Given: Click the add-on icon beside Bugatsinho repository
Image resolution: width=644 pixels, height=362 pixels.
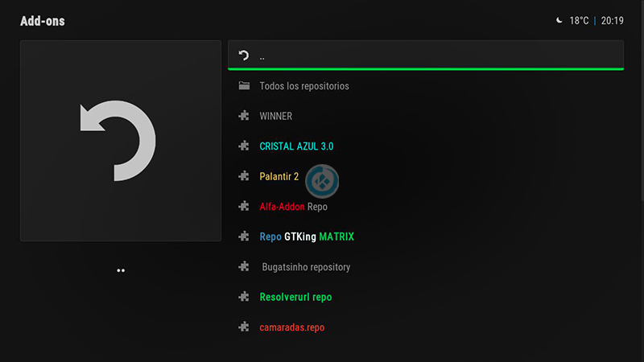Looking at the screenshot, I should (x=243, y=267).
